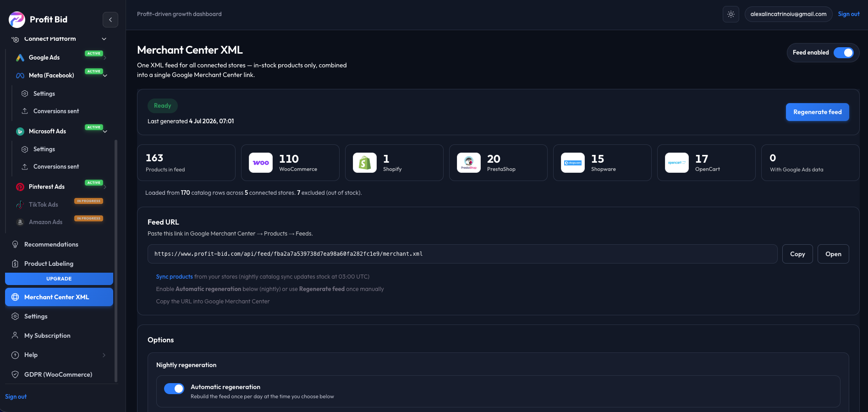The width and height of the screenshot is (868, 412).
Task: Collapse the Meta (Facebook) submenu chevron
Action: pyautogui.click(x=105, y=76)
